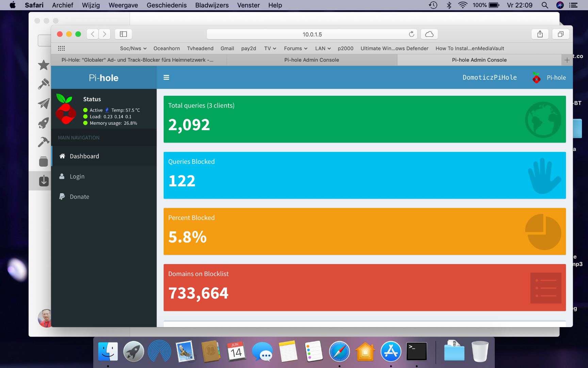The height and width of the screenshot is (368, 588).
Task: Click the PayPal icon beside Donate
Action: pos(62,197)
